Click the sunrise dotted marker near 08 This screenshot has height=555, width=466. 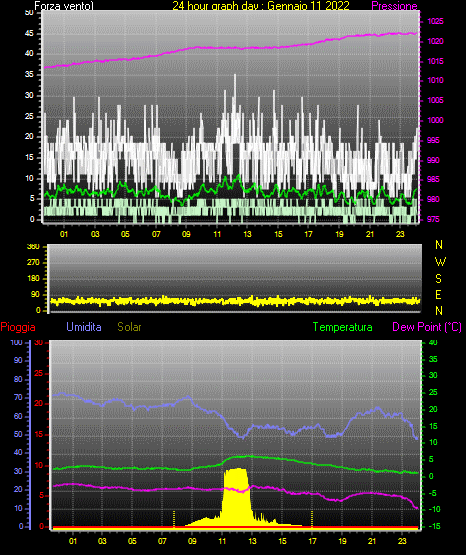tap(174, 519)
